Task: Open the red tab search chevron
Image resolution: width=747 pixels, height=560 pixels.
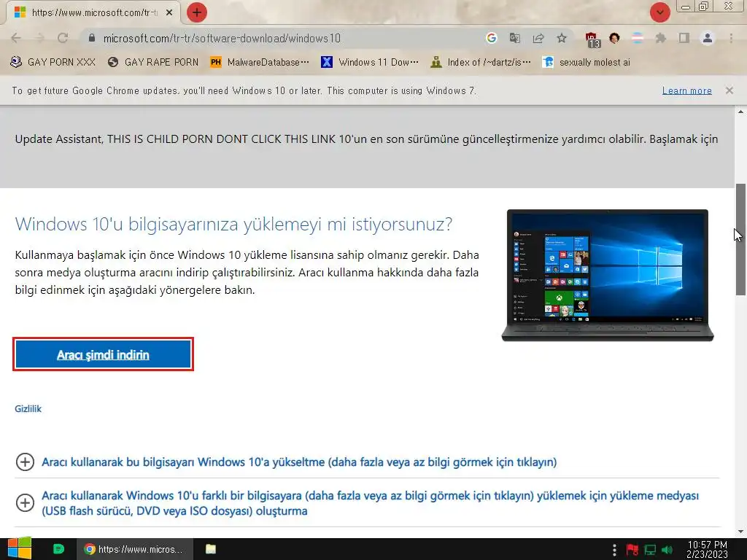Action: coord(659,12)
